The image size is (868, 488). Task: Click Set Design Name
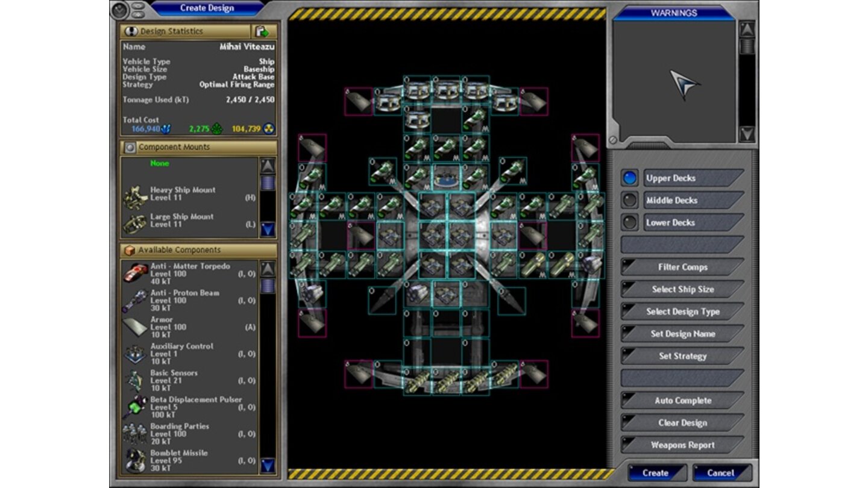pyautogui.click(x=682, y=334)
